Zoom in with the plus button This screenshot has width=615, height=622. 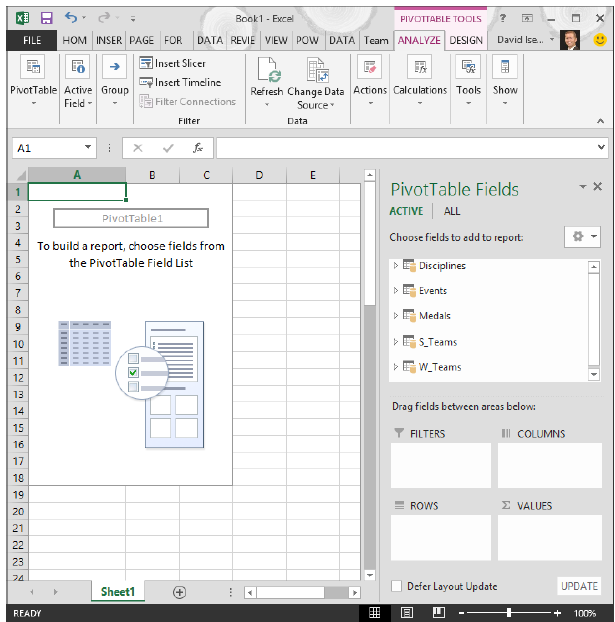(x=557, y=613)
